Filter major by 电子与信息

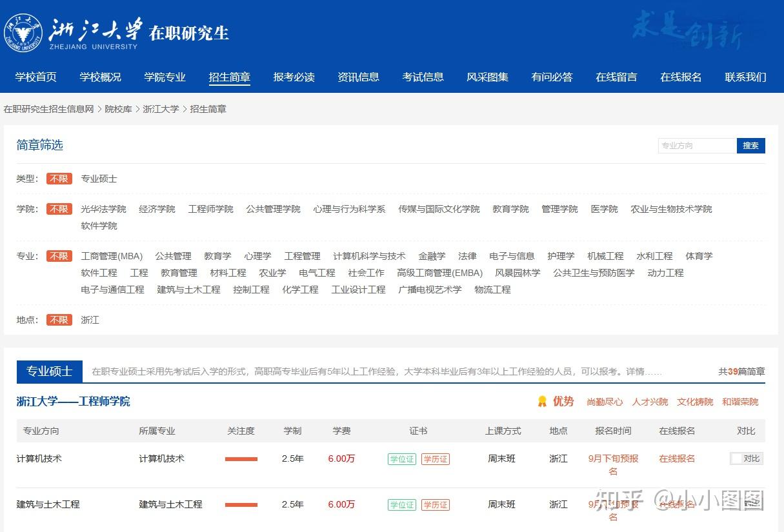(x=512, y=256)
